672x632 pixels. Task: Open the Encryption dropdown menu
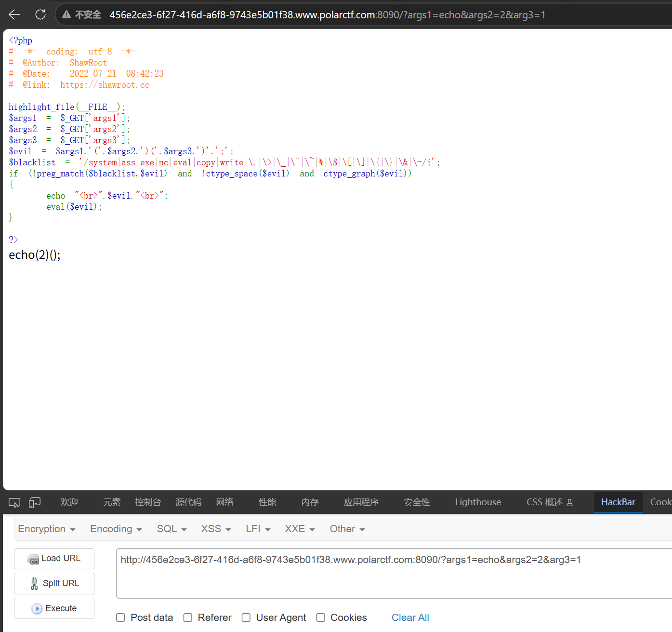[x=47, y=529]
